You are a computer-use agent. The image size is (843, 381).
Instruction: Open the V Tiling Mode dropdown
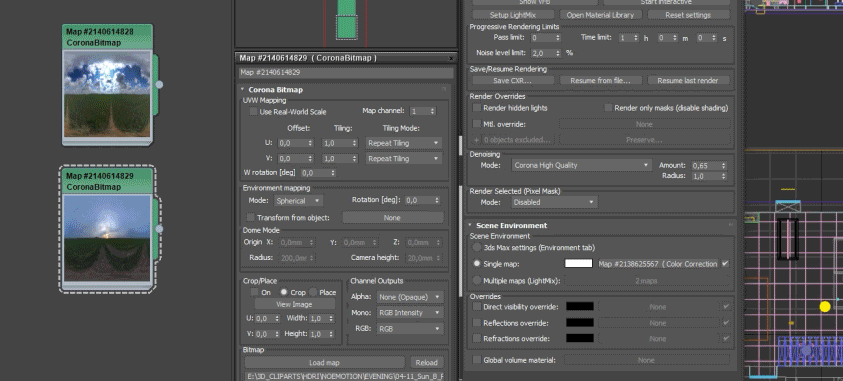pyautogui.click(x=404, y=159)
